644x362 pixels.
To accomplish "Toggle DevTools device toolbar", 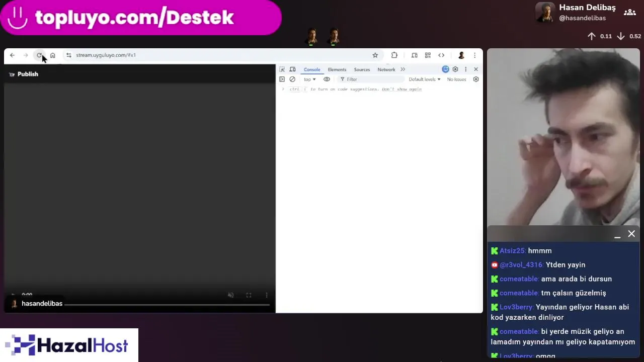I will pos(292,69).
